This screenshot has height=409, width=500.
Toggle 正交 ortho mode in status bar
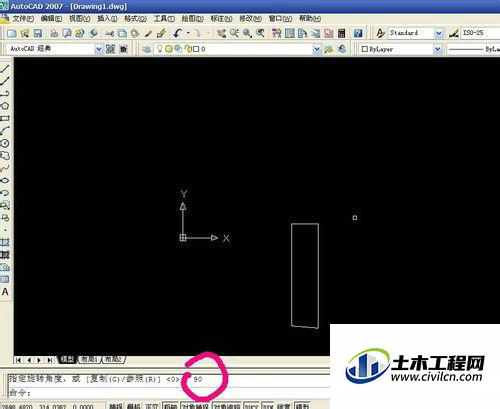coord(152,406)
